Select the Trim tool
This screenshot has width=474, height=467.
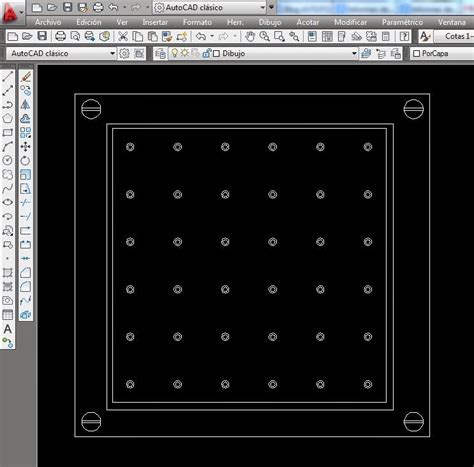[25, 202]
